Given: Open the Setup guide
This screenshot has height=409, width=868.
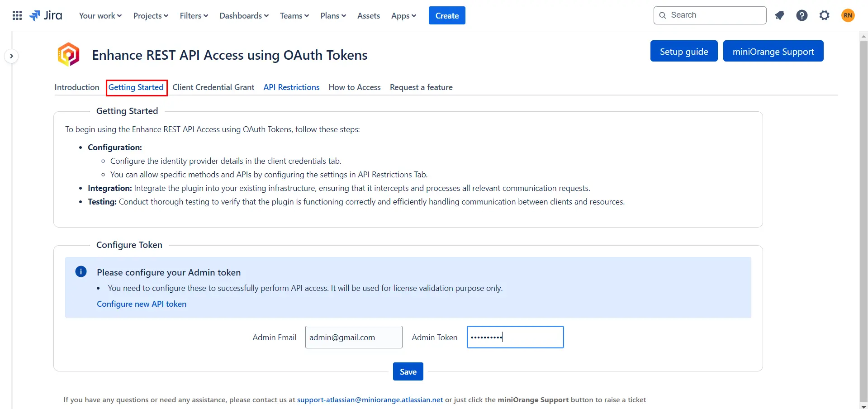Looking at the screenshot, I should pos(684,51).
